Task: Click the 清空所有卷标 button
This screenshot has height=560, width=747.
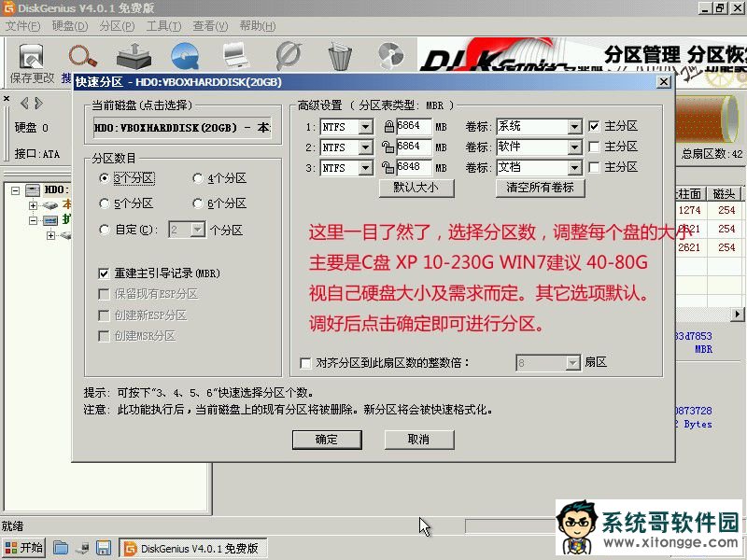Action: point(540,188)
